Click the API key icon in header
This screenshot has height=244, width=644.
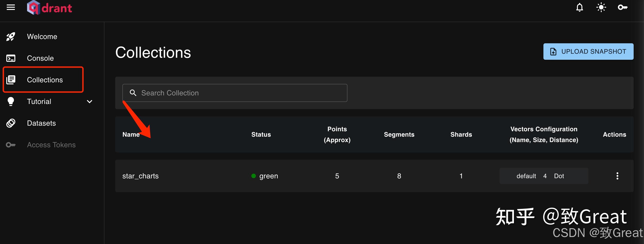point(622,7)
